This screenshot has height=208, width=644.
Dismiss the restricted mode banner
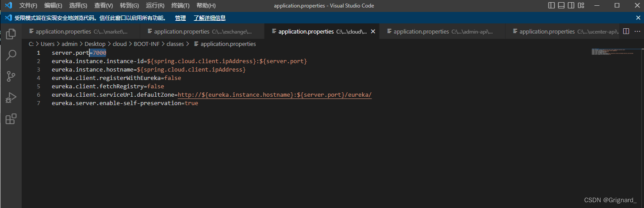pos(638,18)
